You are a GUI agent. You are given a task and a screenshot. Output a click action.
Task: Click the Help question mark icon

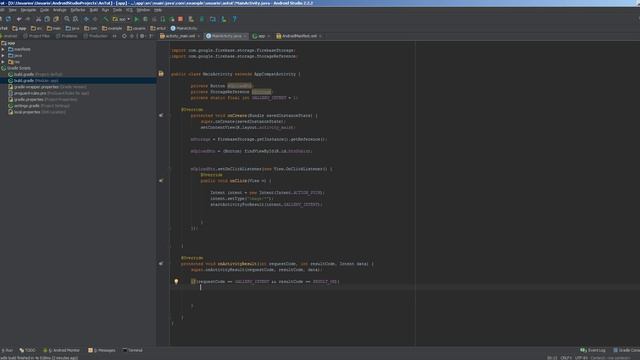click(x=235, y=19)
